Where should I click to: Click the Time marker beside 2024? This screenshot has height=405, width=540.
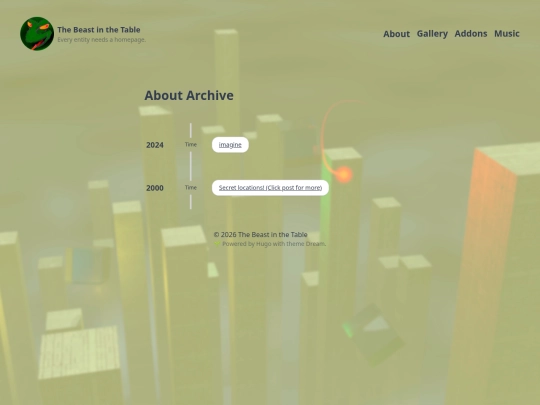(191, 145)
